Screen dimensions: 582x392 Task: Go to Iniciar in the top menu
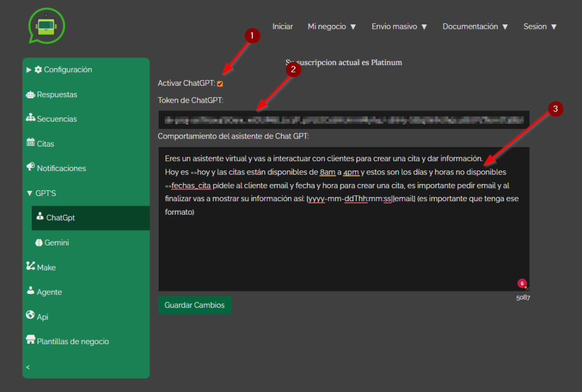282,27
